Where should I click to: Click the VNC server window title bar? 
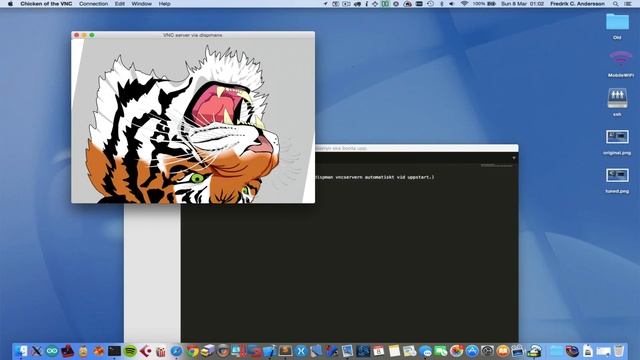(193, 35)
